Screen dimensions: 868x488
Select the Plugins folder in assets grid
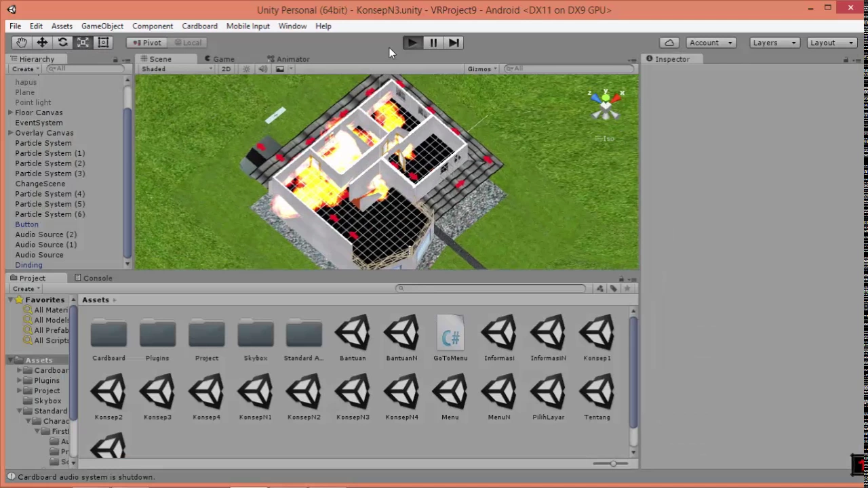157,338
